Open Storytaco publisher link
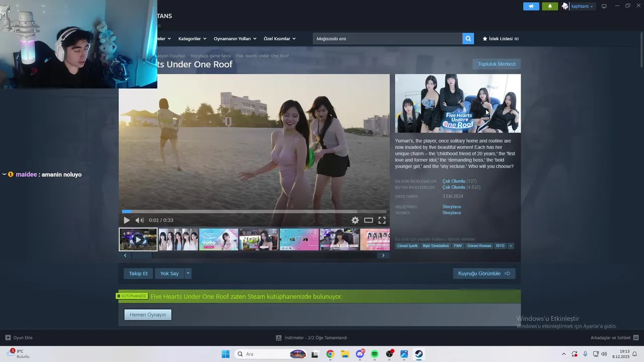The image size is (644, 362). 451,213
